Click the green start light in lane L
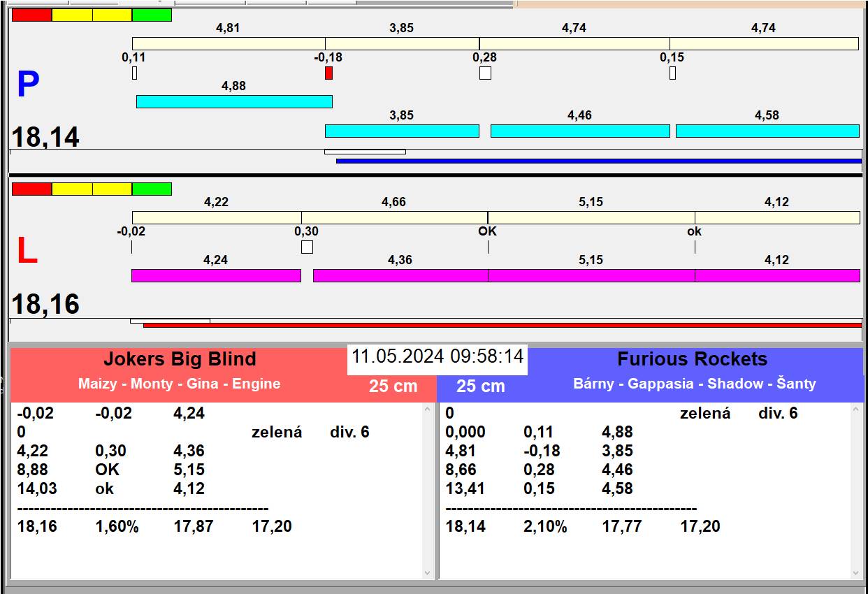 point(152,189)
